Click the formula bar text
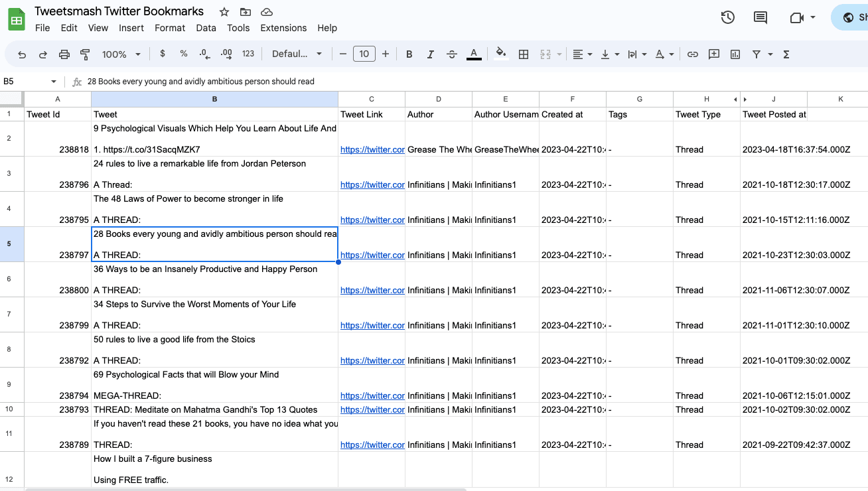The height and width of the screenshot is (491, 868). [x=201, y=82]
